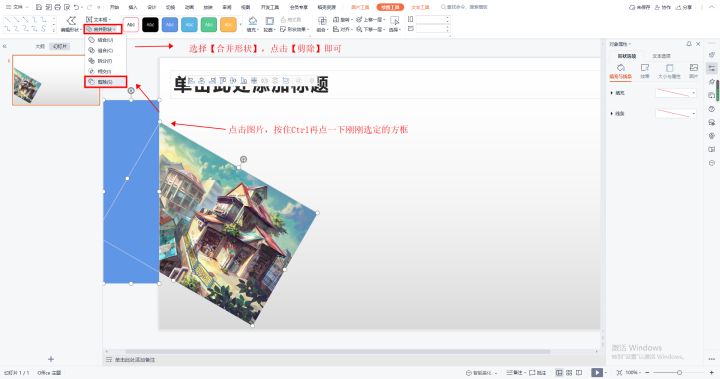Viewport: 720px width, 379px height.
Task: Click zoom out minus icon
Action: tap(648, 373)
